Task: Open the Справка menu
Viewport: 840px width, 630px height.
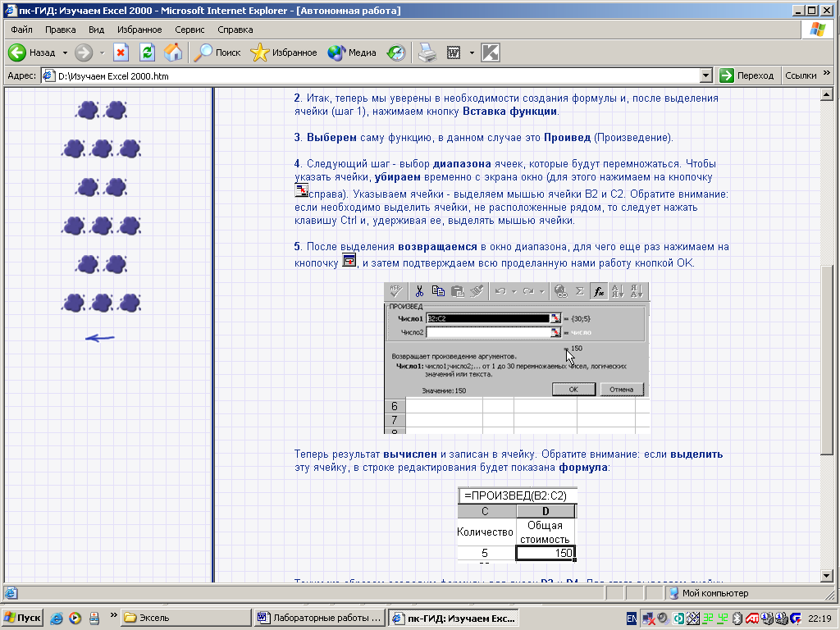Action: click(x=235, y=30)
